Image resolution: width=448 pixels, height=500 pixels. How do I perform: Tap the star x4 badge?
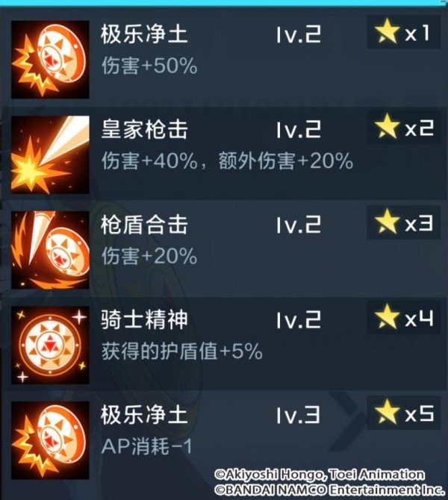pos(404,317)
